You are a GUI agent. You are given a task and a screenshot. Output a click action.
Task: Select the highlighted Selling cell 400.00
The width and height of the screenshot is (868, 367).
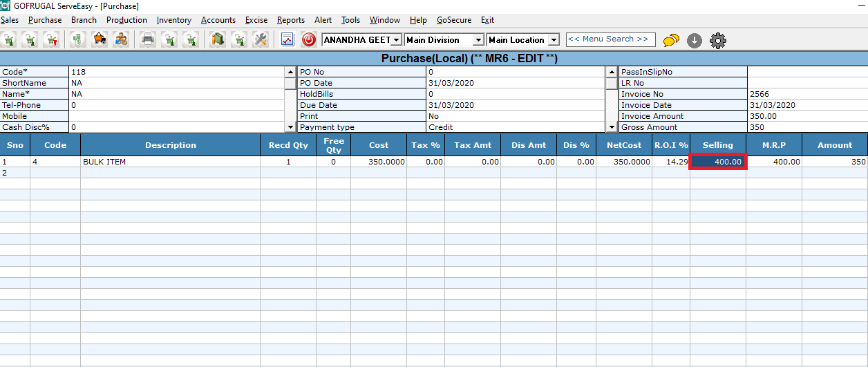pos(718,162)
